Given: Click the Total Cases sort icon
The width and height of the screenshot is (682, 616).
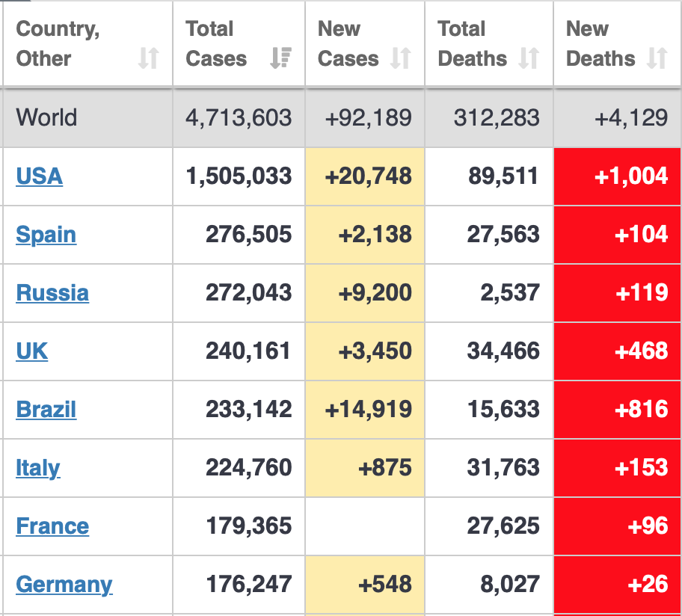Looking at the screenshot, I should [x=280, y=58].
